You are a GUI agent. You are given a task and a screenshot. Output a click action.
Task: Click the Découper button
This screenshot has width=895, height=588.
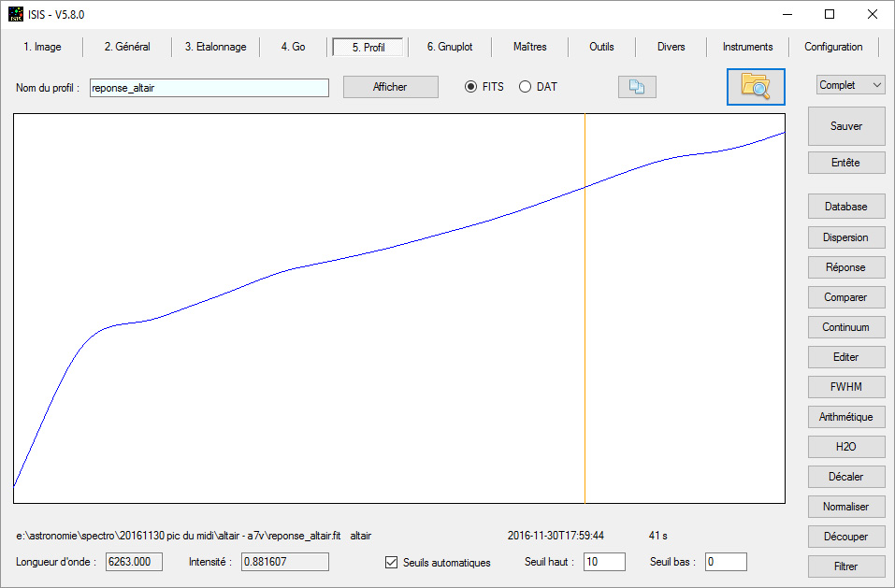click(x=846, y=537)
